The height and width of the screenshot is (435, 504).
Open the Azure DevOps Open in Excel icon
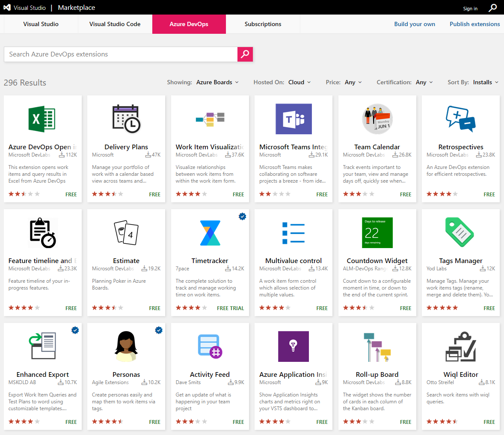point(42,119)
